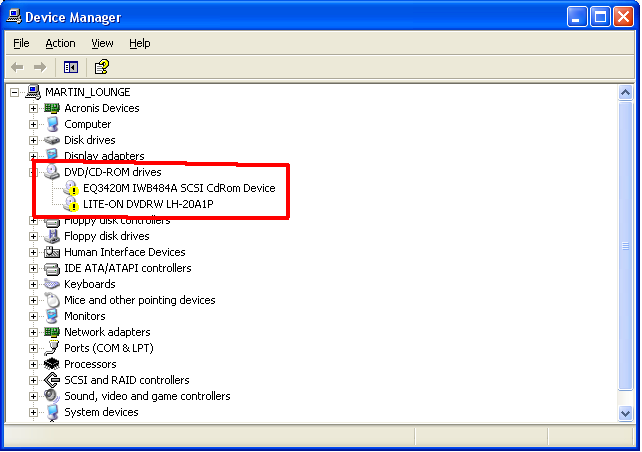Screen dimensions: 642x452
Task: Click the Back arrow toolbar icon
Action: 17,67
